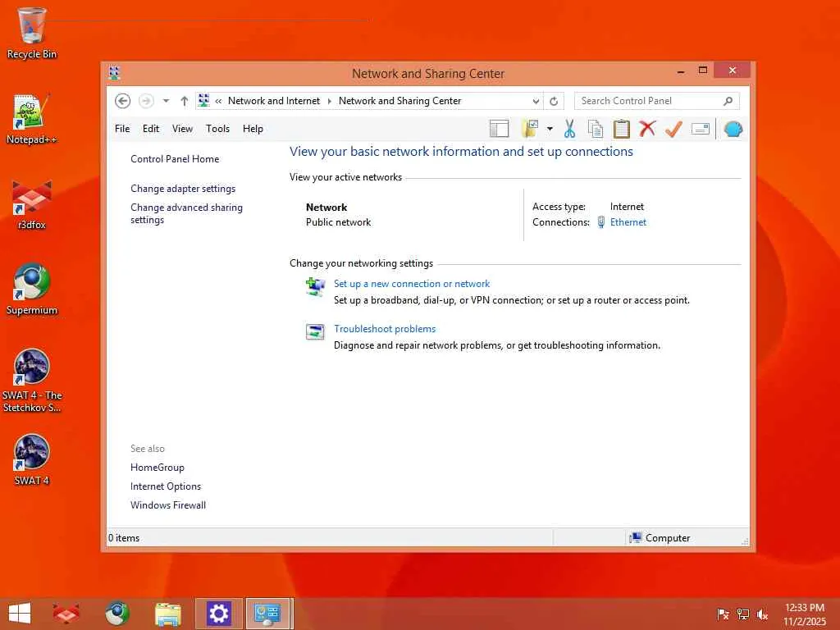This screenshot has height=630, width=840.
Task: Select the Notepad++ desktop shortcut
Action: click(x=32, y=119)
